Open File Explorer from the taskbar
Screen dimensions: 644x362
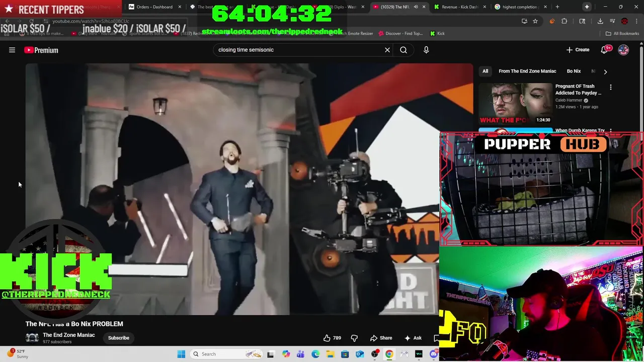[x=330, y=354]
